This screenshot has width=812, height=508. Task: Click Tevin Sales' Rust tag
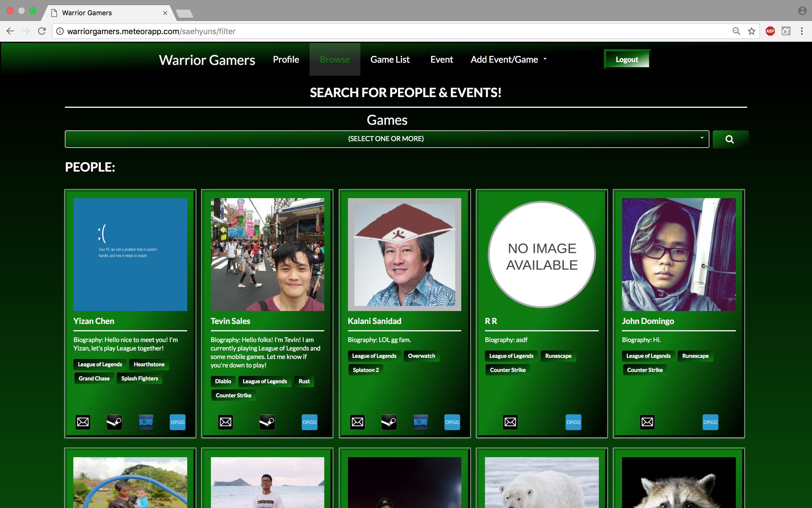304,381
